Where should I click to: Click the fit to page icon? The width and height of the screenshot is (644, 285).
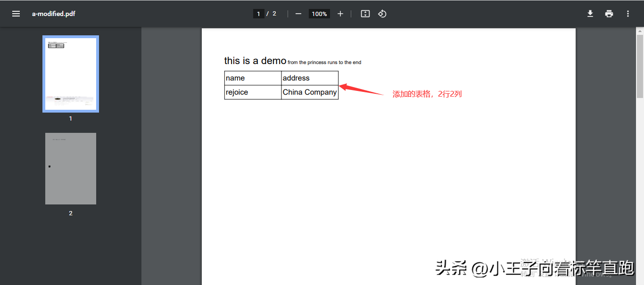(x=365, y=14)
